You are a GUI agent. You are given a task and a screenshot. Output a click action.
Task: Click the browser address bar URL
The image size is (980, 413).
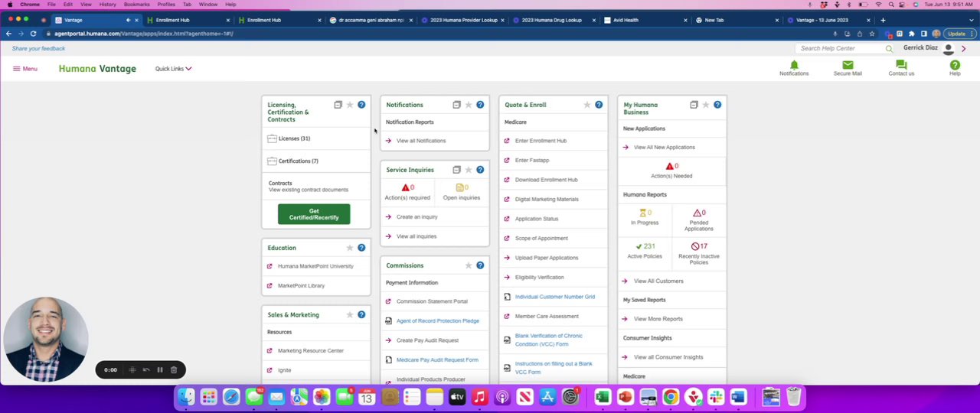tap(143, 34)
